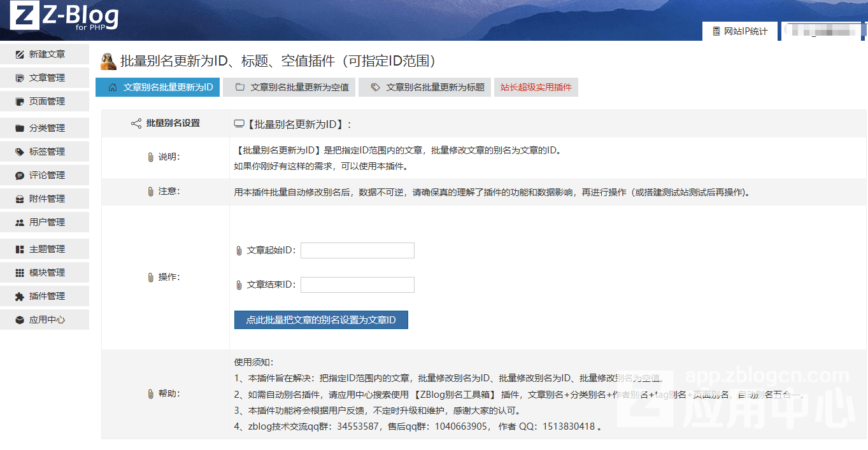
Task: Select the 文章别名批量更新为ID tab
Action: (x=160, y=87)
